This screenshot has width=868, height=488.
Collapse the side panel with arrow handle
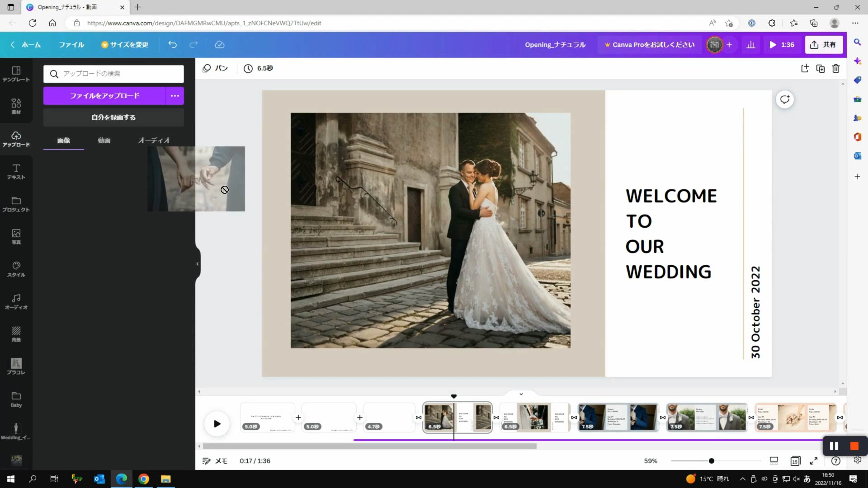tap(198, 264)
